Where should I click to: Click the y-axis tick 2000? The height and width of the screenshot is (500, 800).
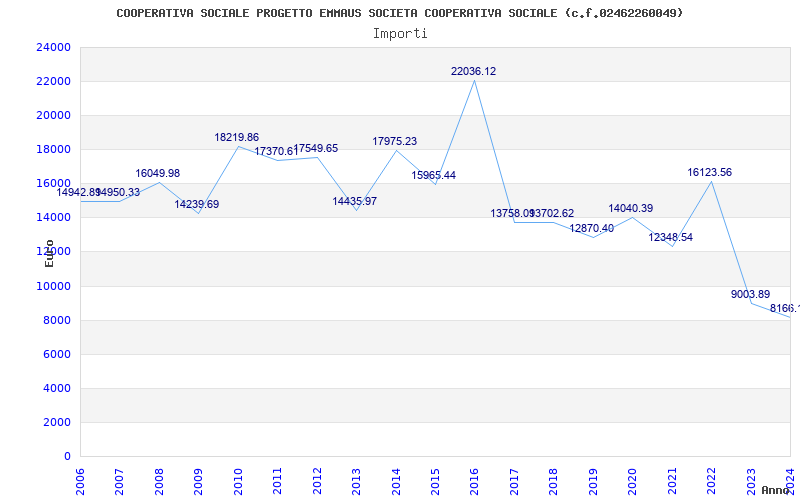click(x=57, y=422)
